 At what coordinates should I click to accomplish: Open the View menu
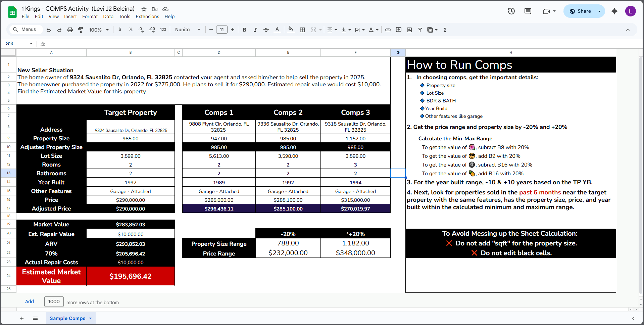click(54, 16)
